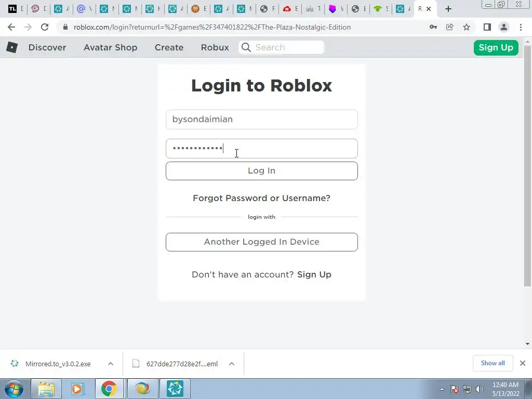Screen dimensions: 532x399
Task: Switch to the red cloud icon tab
Action: pyautogui.click(x=290, y=9)
